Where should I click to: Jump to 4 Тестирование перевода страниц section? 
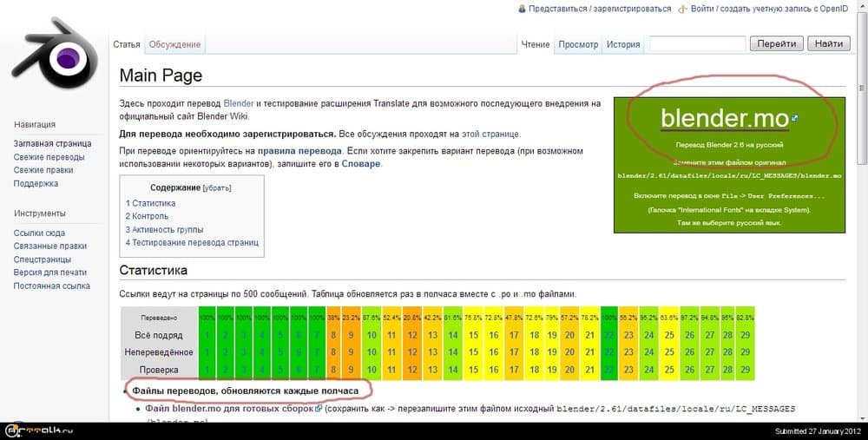click(x=192, y=243)
